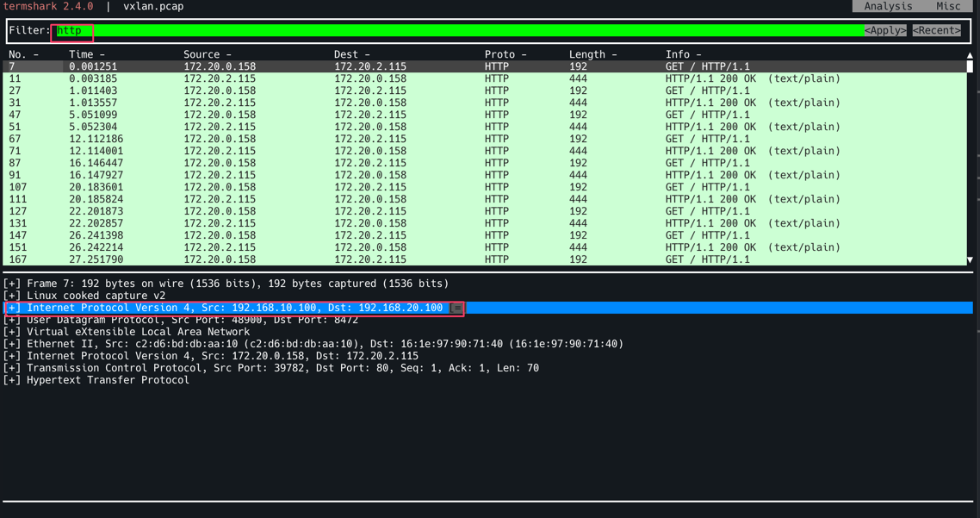Screen dimensions: 980x518
Task: Click the packet list scroll-up arrow
Action: coord(970,55)
